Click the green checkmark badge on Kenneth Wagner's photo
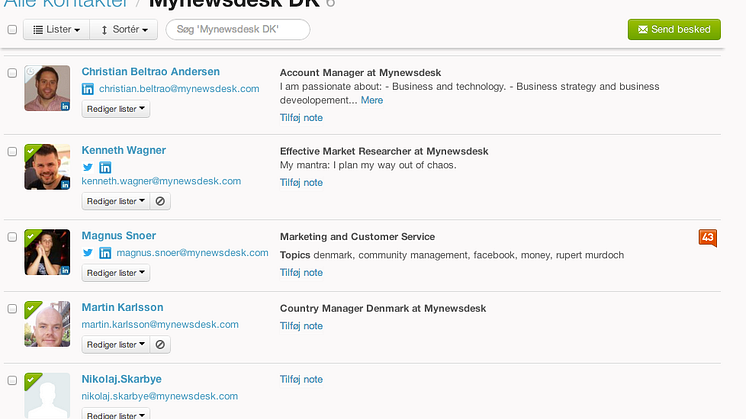Screen dimensions: 746x419 pyautogui.click(x=31, y=151)
